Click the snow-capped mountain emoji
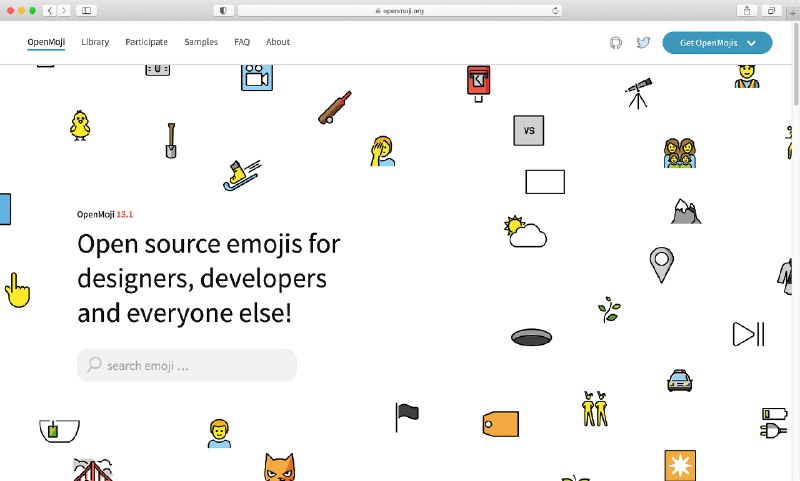 (686, 211)
